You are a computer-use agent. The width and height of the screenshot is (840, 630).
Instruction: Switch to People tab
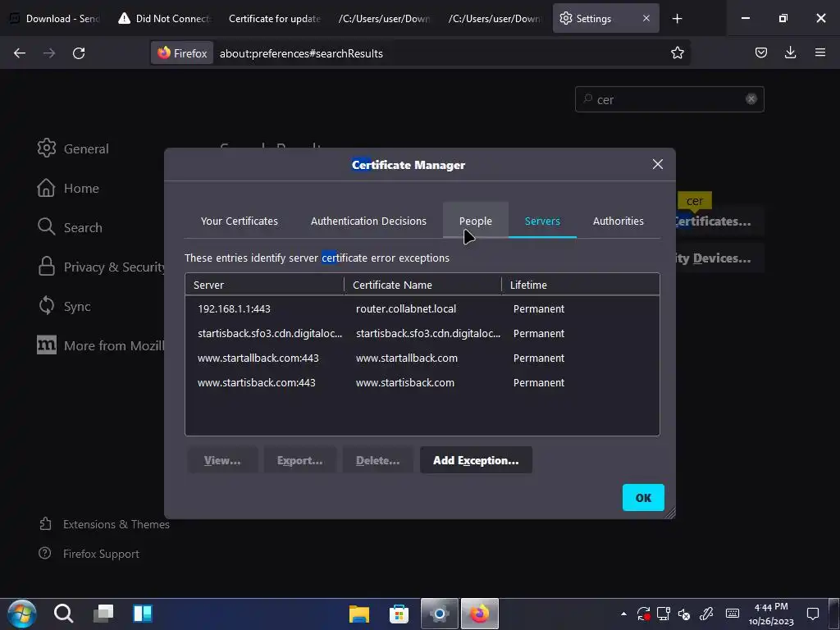(x=476, y=221)
